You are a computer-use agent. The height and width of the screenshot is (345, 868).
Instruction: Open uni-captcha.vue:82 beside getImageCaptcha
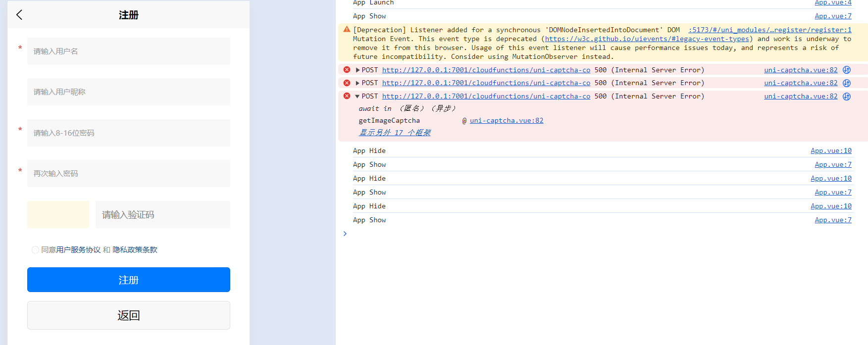click(x=507, y=120)
